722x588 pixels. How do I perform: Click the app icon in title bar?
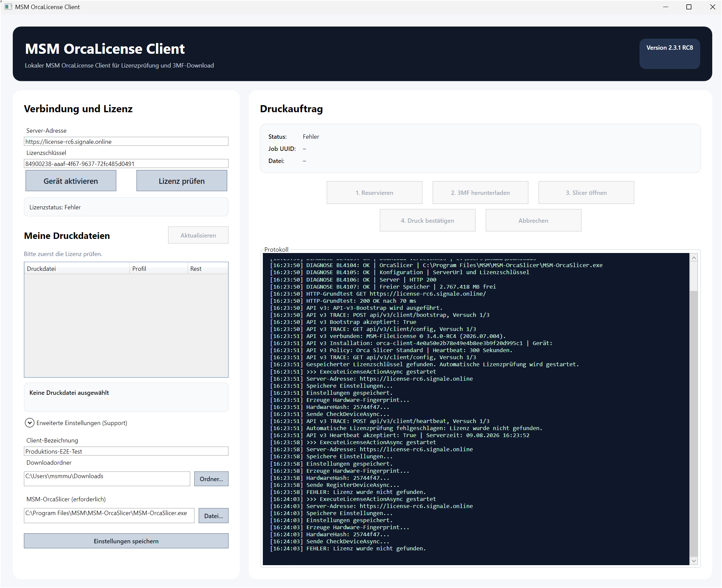click(8, 7)
